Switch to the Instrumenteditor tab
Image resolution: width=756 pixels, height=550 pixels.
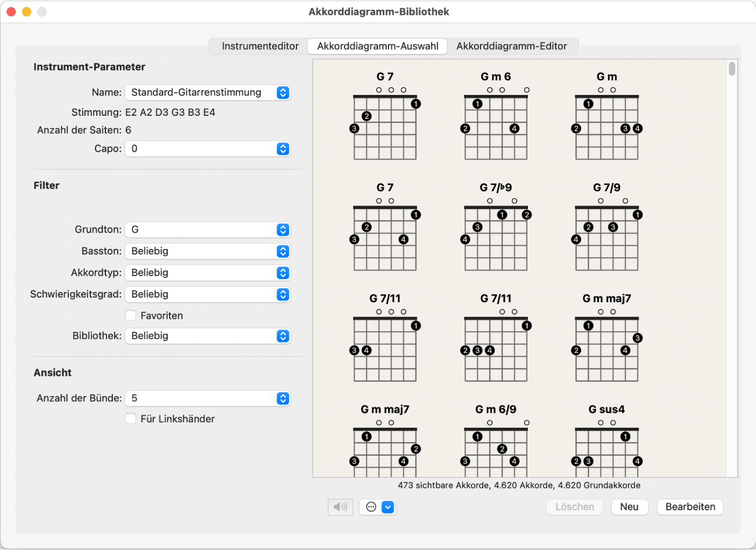point(260,46)
